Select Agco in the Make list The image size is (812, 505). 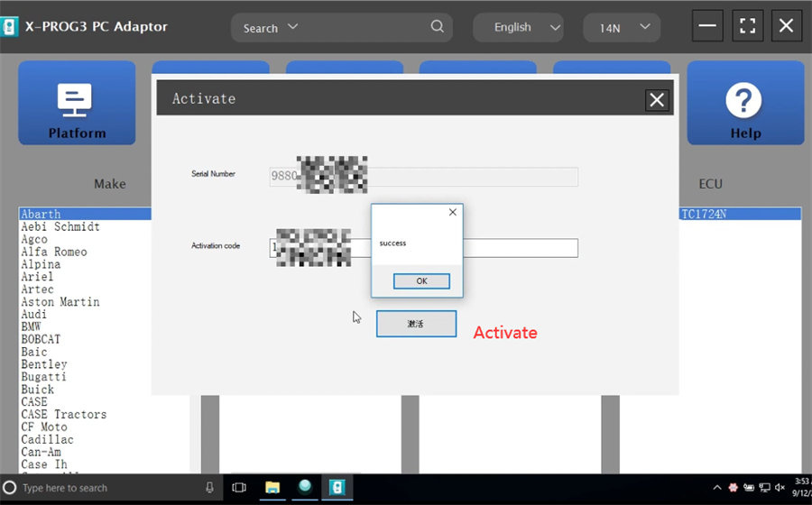pos(34,239)
